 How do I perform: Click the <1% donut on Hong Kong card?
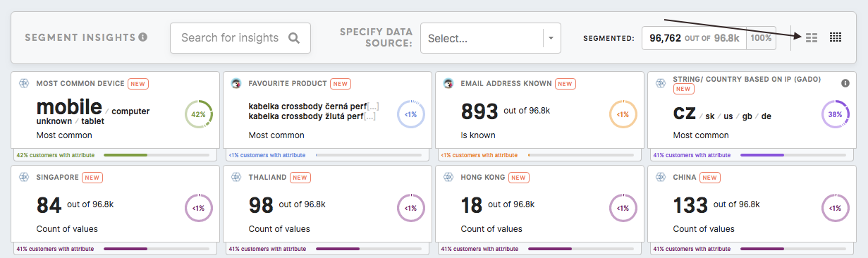pyautogui.click(x=623, y=208)
